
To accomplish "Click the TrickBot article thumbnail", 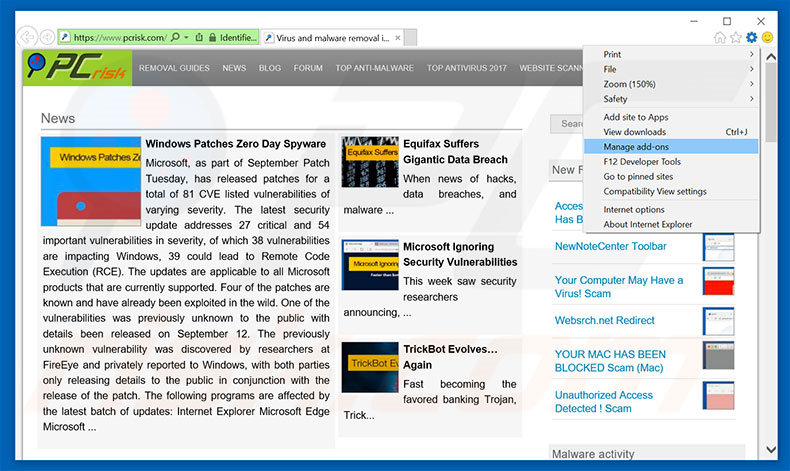I will 370,367.
